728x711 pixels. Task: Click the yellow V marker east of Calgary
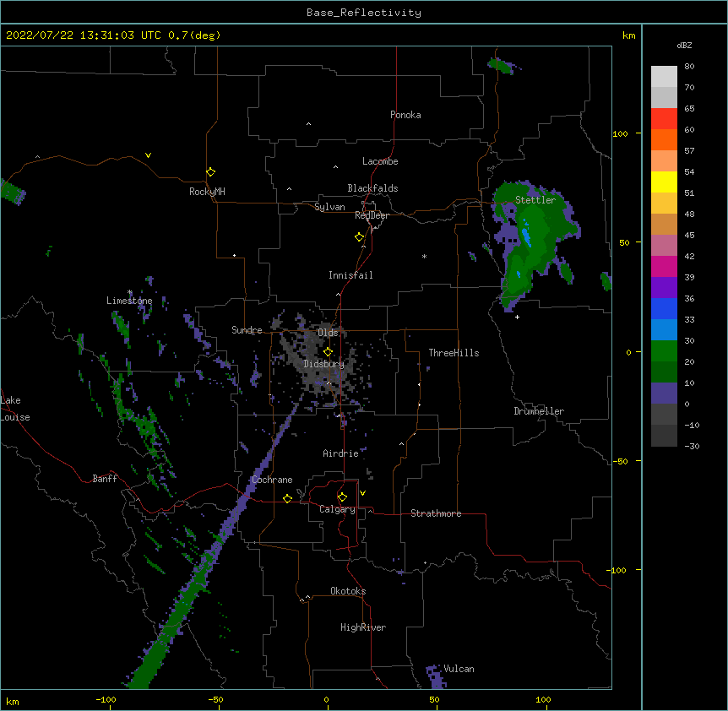pyautogui.click(x=362, y=493)
